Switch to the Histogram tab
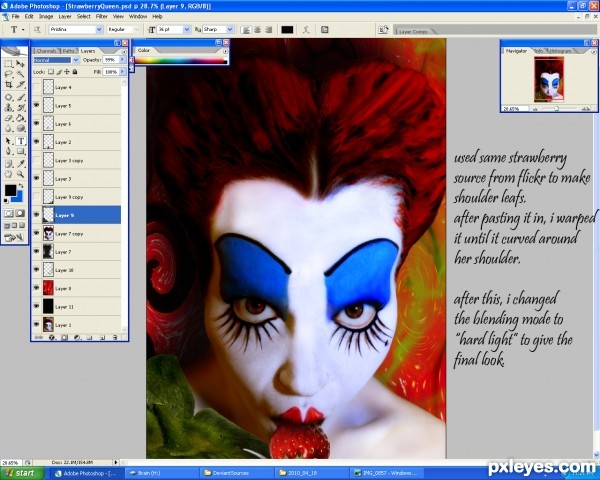This screenshot has height=480, width=600. pos(559,51)
